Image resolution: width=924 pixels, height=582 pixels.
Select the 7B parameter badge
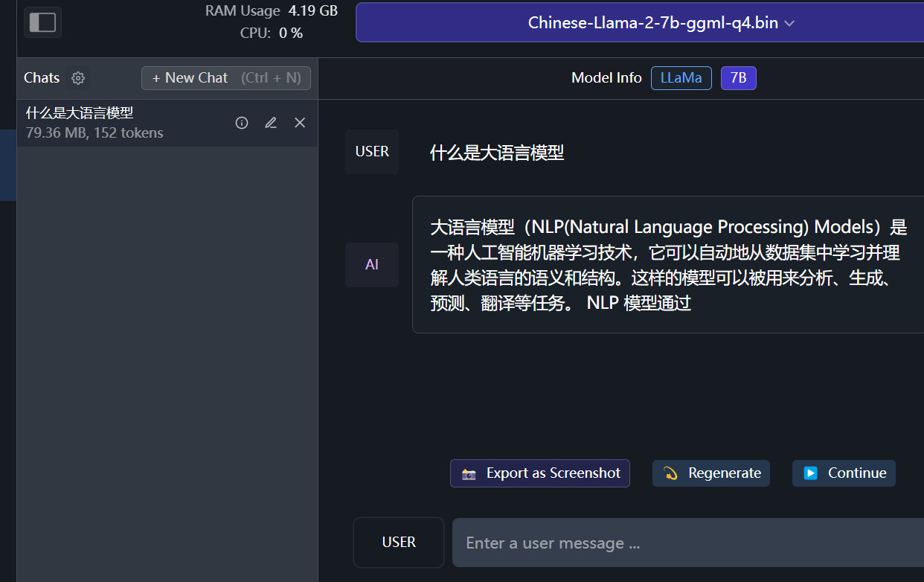pos(738,77)
